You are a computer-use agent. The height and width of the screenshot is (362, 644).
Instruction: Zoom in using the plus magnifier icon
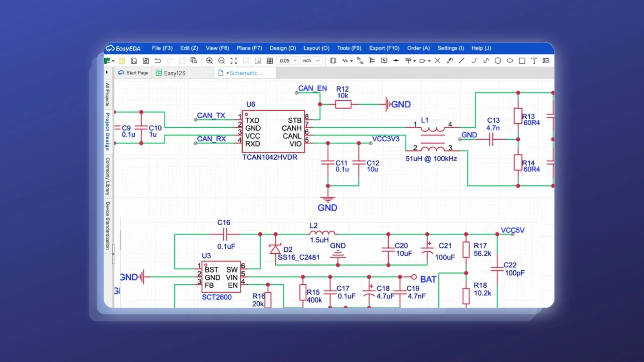coord(209,61)
